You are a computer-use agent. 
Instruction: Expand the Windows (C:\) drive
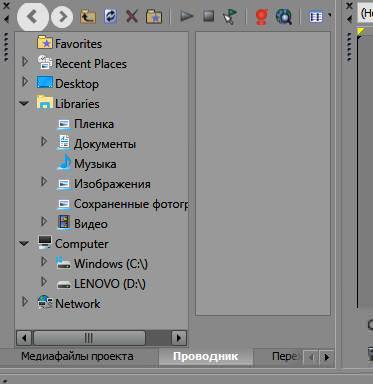[x=44, y=262]
